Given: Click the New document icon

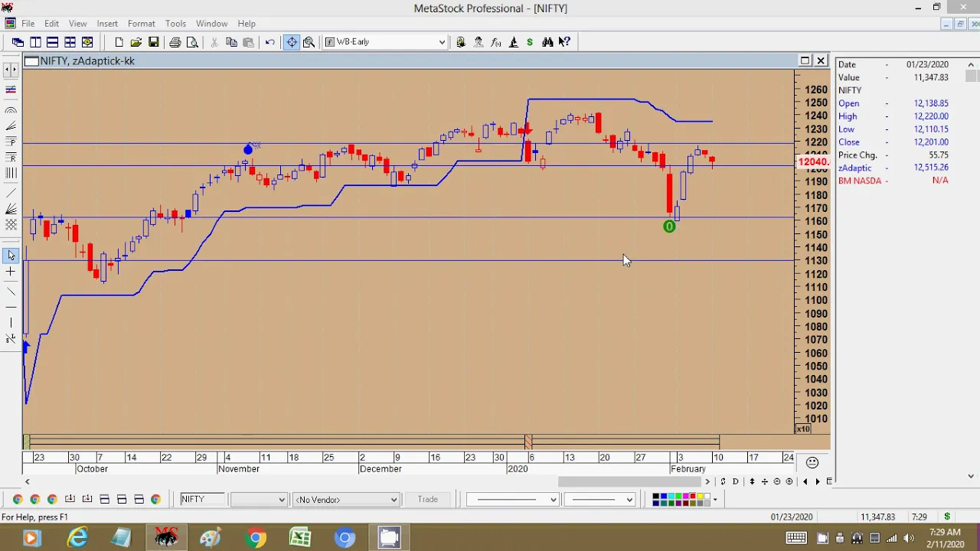Looking at the screenshot, I should pos(119,42).
